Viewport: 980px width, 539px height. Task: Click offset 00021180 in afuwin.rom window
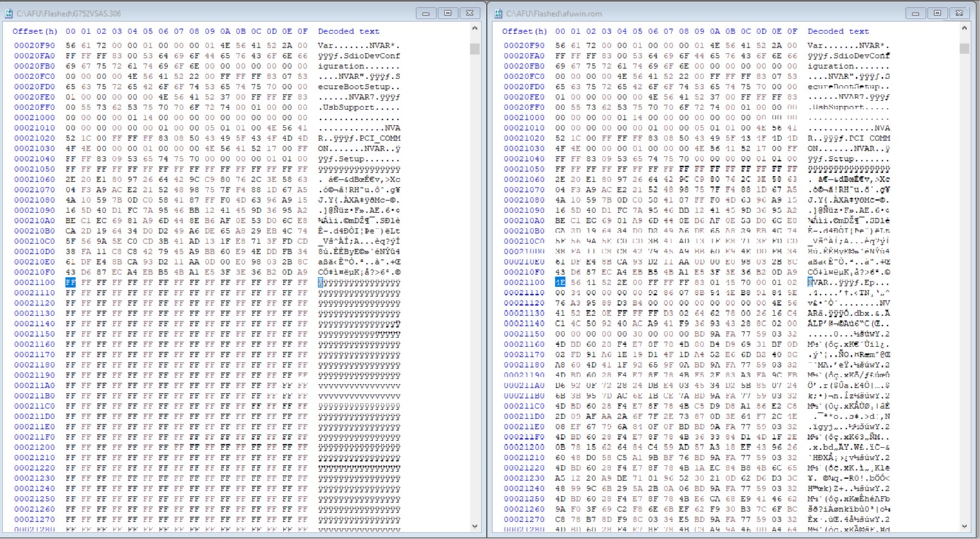tap(524, 365)
